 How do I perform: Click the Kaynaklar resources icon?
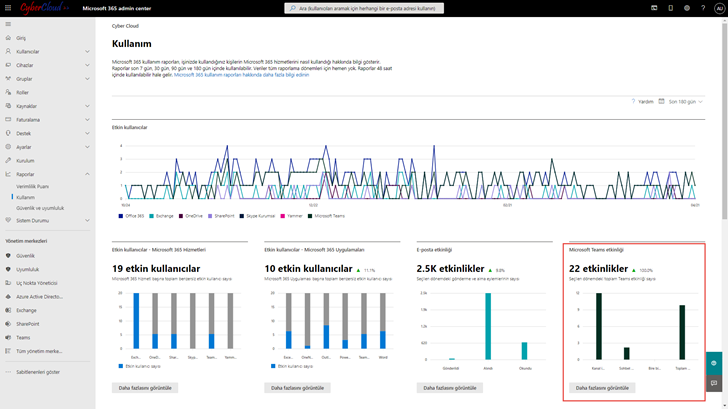pos(8,106)
